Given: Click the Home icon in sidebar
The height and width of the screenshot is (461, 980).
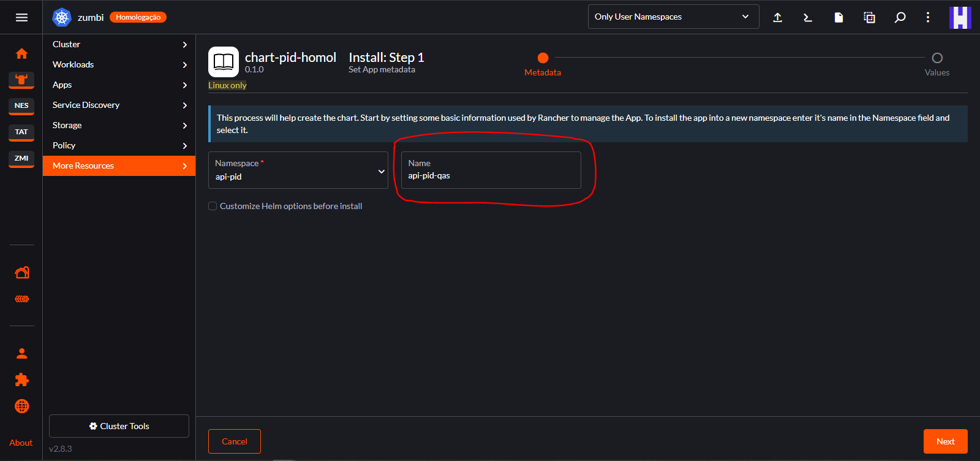Looking at the screenshot, I should [21, 54].
